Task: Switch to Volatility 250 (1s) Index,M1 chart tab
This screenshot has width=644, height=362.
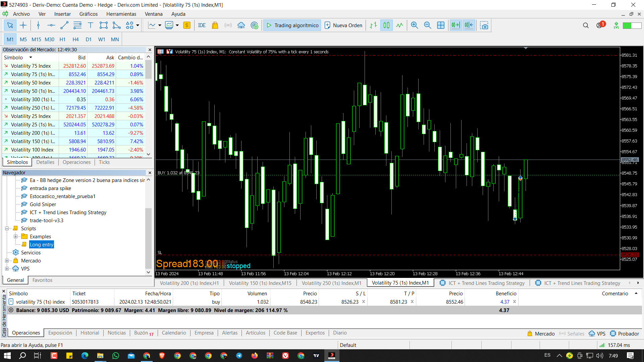Action: coord(331,283)
